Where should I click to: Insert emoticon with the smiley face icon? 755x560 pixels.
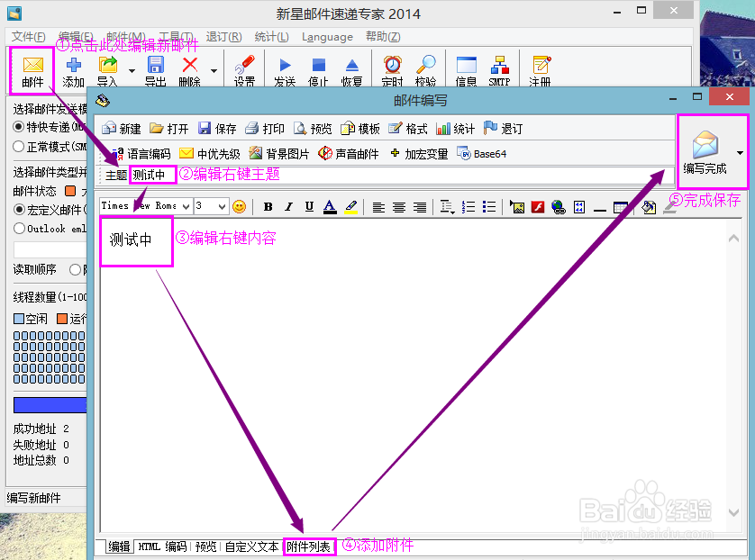point(239,207)
